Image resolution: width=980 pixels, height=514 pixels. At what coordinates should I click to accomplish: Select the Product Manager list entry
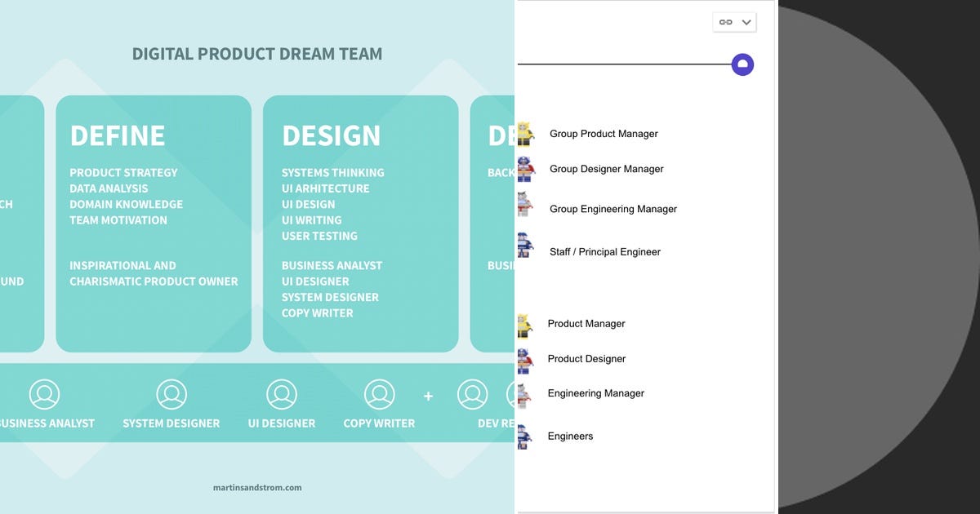586,323
